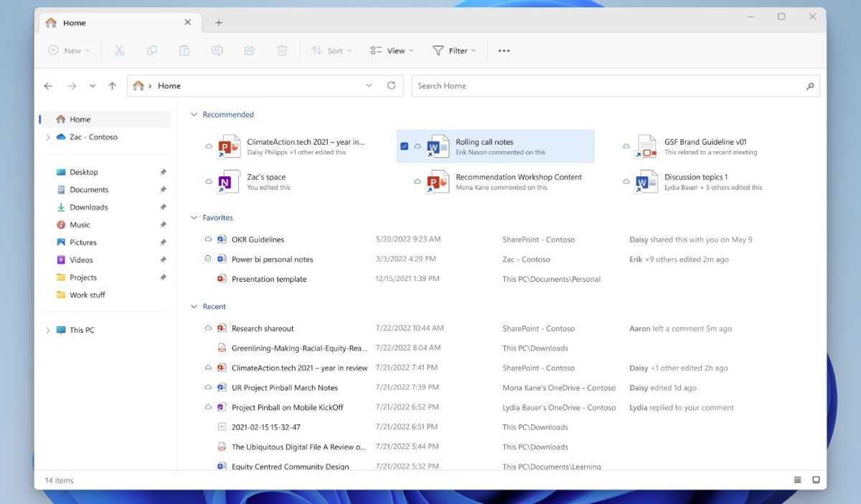
Task: Click the Delete trash can icon
Action: (x=283, y=51)
